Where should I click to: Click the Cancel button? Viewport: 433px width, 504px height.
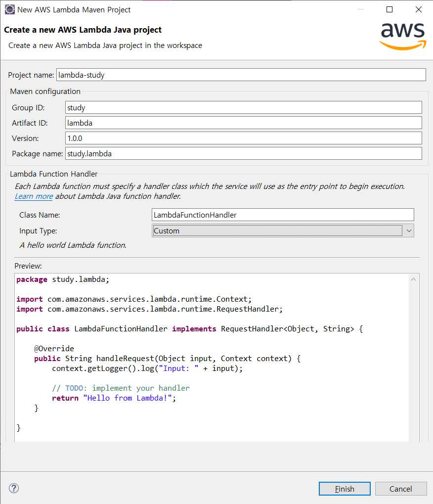(401, 489)
